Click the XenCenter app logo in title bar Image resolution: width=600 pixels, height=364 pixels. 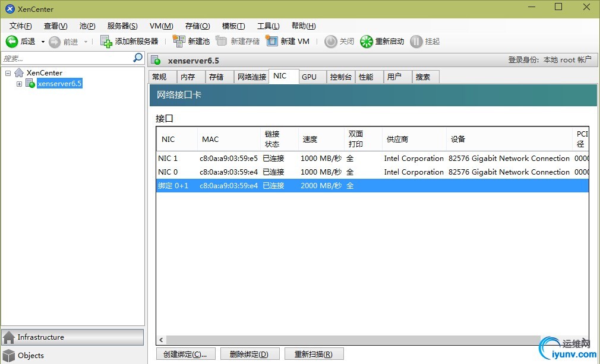coord(10,9)
